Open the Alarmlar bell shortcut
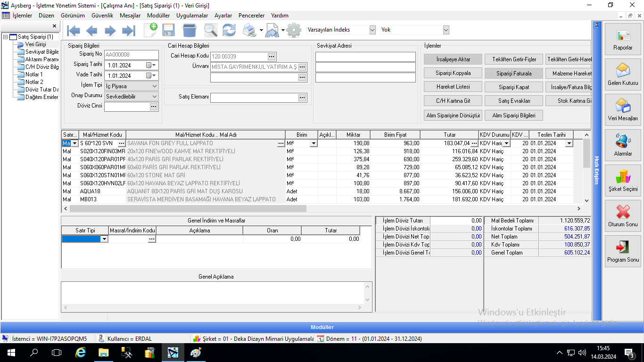 pyautogui.click(x=623, y=146)
